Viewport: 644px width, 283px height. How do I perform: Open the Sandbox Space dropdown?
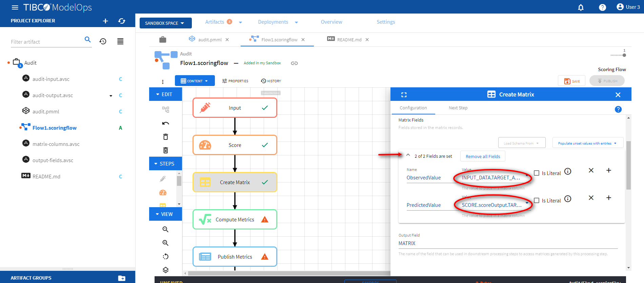point(165,23)
